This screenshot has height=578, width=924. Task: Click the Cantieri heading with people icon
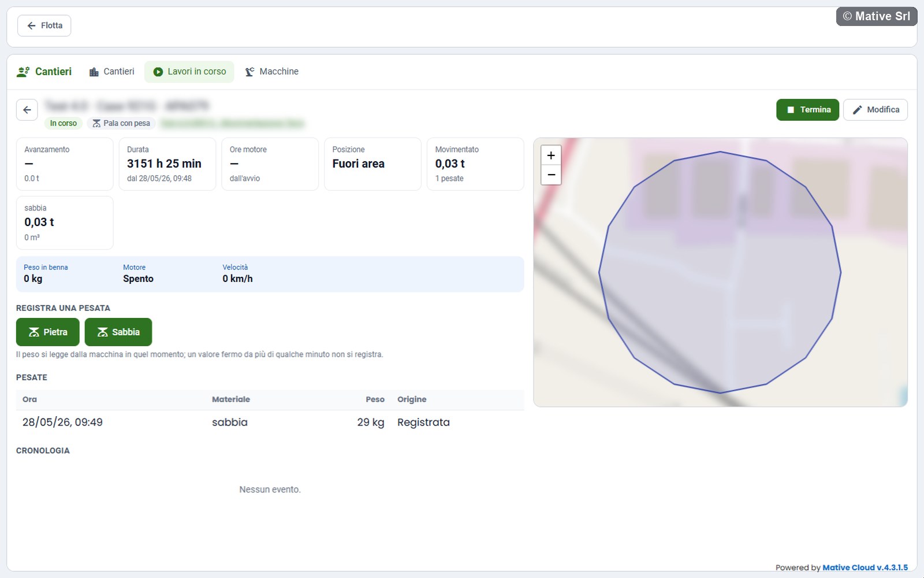coord(44,72)
